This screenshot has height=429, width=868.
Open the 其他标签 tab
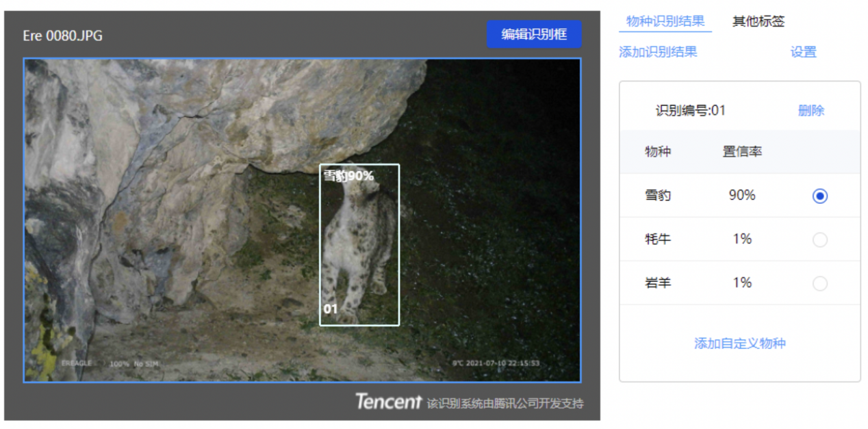[758, 21]
